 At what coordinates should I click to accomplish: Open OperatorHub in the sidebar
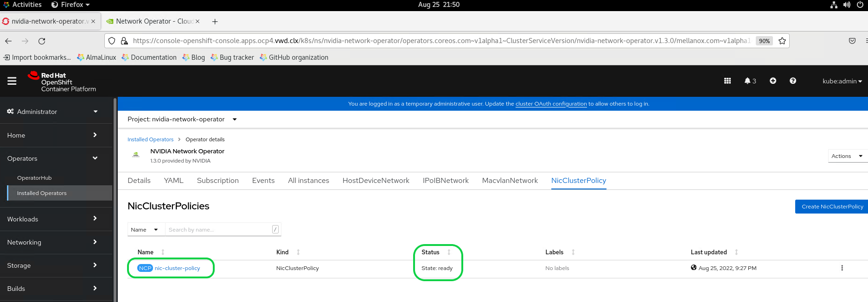[34, 178]
